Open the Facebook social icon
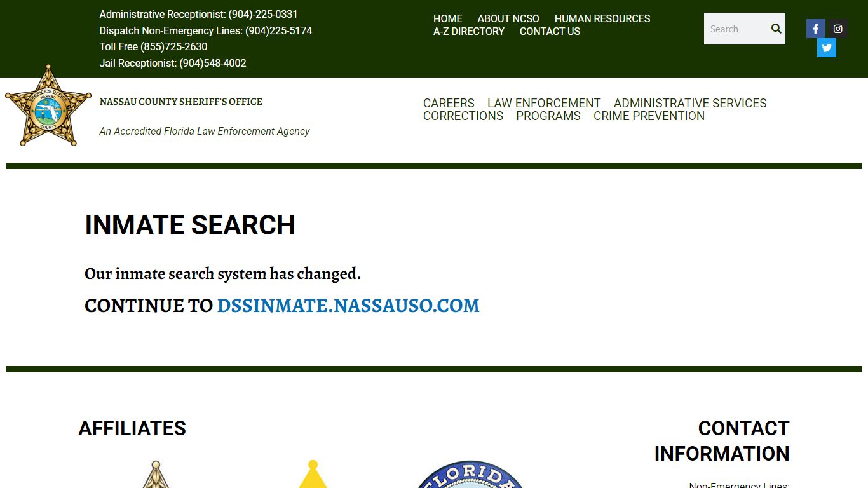Screen dimensions: 868x488 tap(816, 29)
